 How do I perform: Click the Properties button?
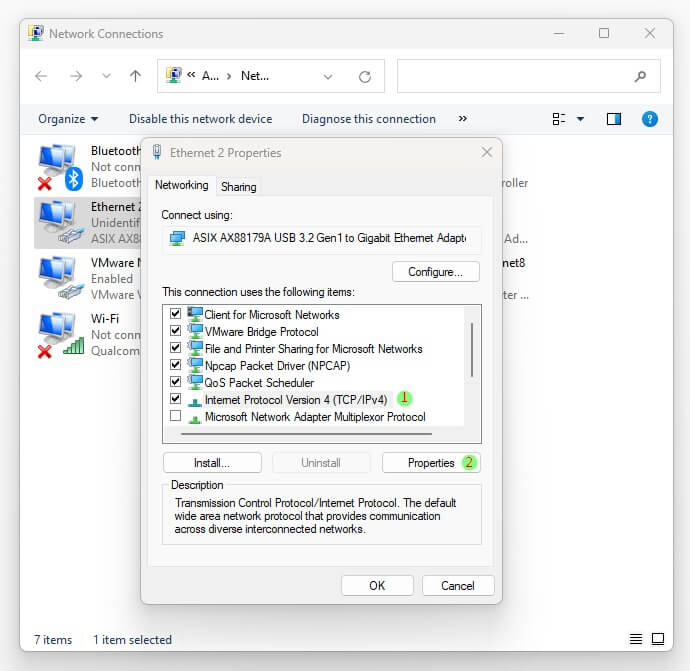click(431, 463)
